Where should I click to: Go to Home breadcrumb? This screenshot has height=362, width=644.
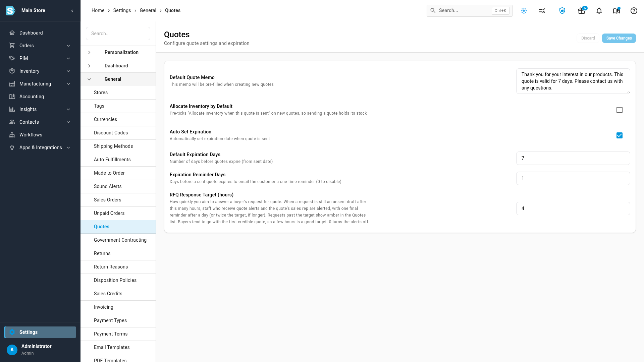pos(98,10)
